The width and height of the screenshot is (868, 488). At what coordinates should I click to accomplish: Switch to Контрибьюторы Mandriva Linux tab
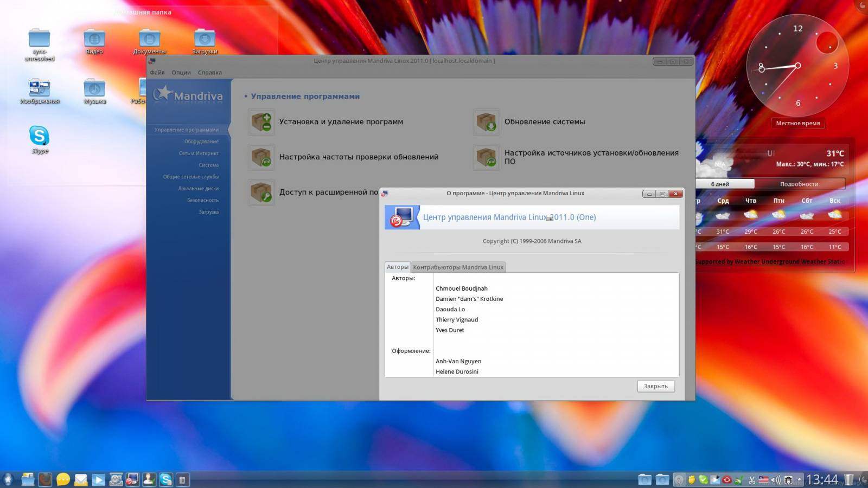(458, 267)
